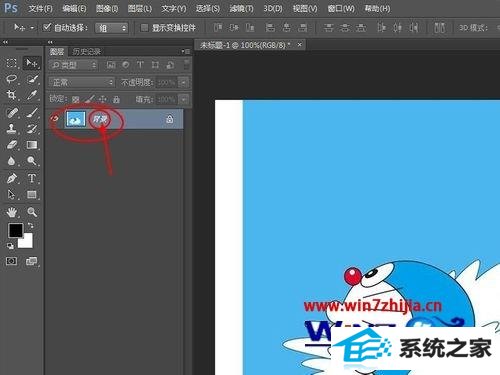Image resolution: width=500 pixels, height=375 pixels.
Task: Open the layer filter 类型 dropdown
Action: tap(74, 65)
